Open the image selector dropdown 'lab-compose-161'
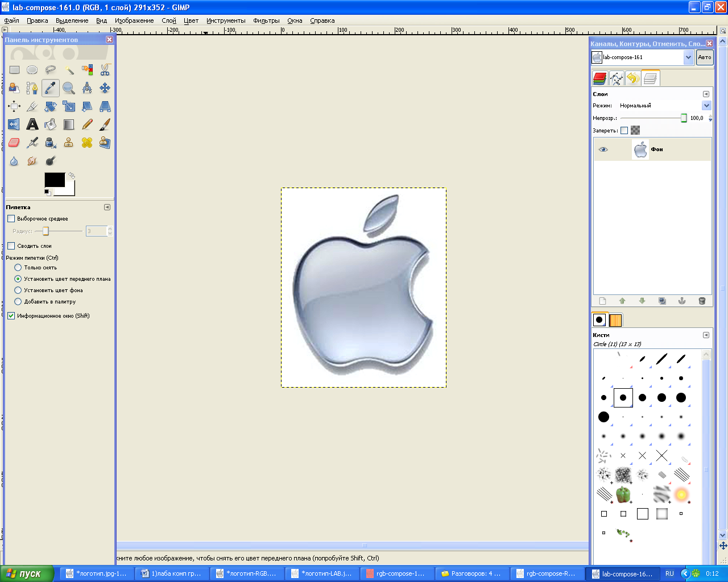 (689, 57)
